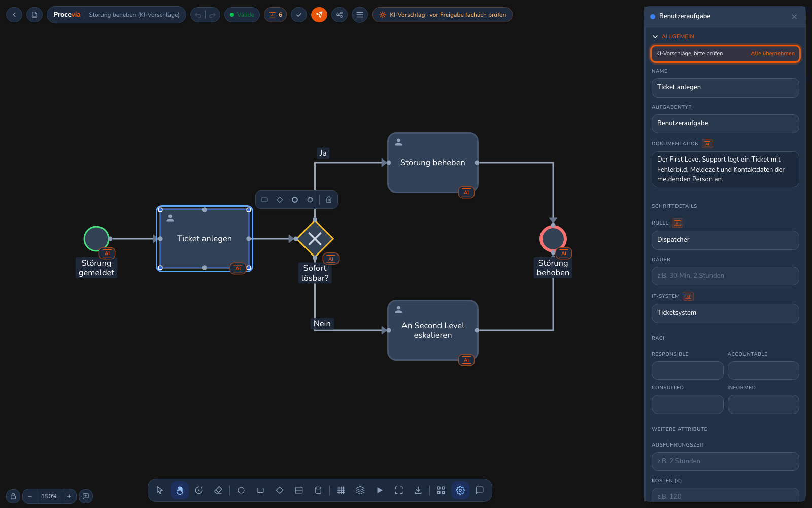Image resolution: width=812 pixels, height=508 pixels.
Task: Add a circle event from the bottom toolbar
Action: click(241, 490)
